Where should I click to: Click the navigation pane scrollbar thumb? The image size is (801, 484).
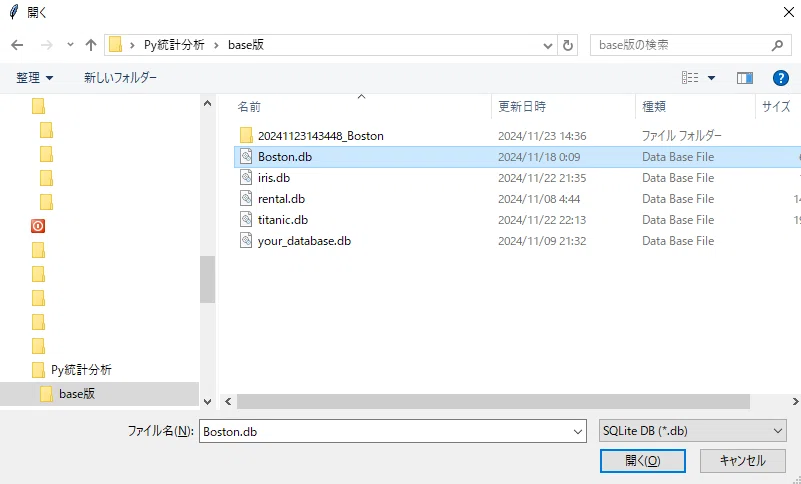tap(207, 279)
